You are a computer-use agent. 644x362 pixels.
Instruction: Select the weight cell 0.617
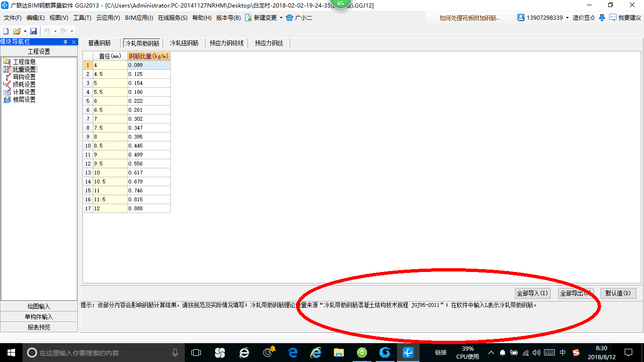click(149, 173)
